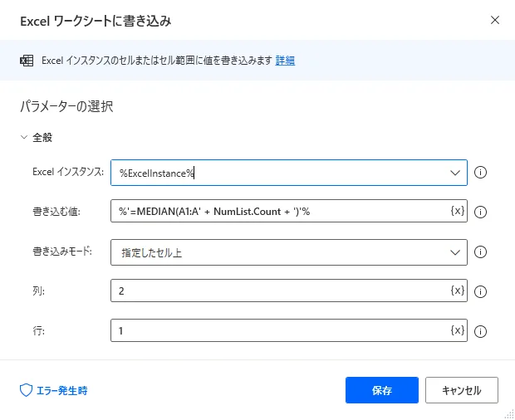
Task: Click info icon beside 行 field
Action: coord(480,331)
